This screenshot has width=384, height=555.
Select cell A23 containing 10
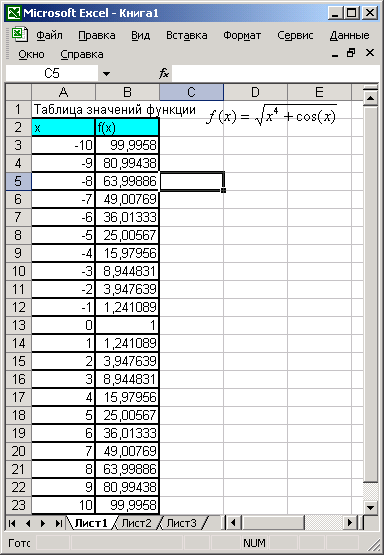pos(63,505)
